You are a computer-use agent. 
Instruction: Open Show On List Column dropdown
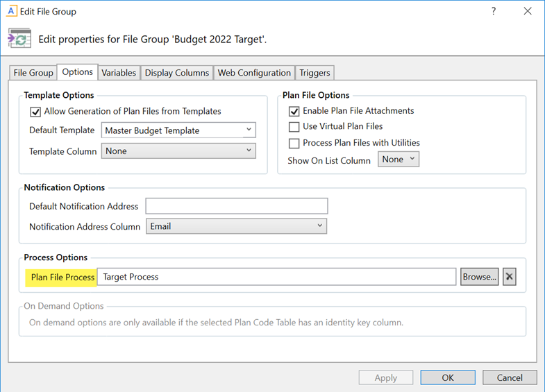click(399, 160)
